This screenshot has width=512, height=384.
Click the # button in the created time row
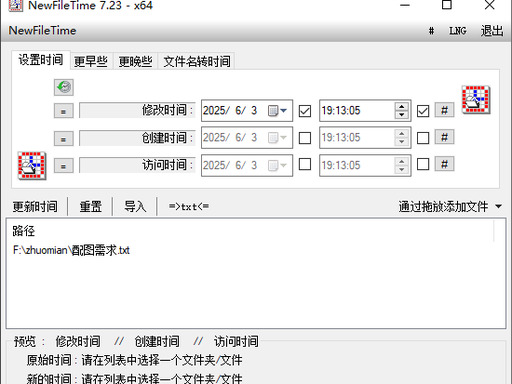(x=444, y=137)
